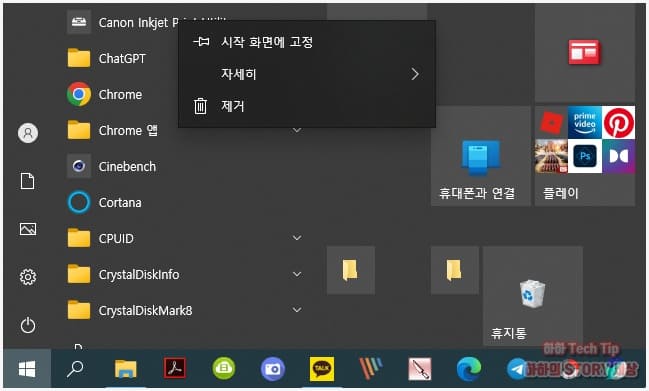Open the Canon Inkjet printer utility icon
Image resolution: width=649 pixels, height=391 pixels.
click(79, 22)
